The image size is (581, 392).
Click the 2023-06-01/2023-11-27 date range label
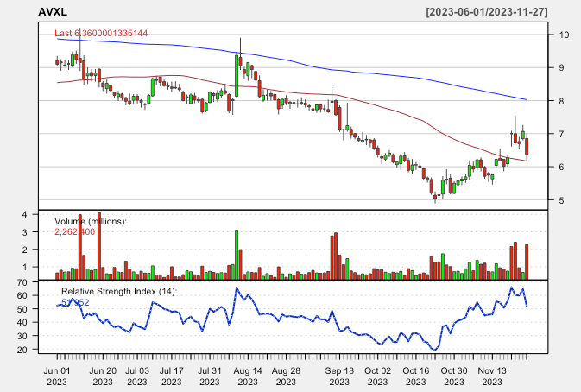487,9
